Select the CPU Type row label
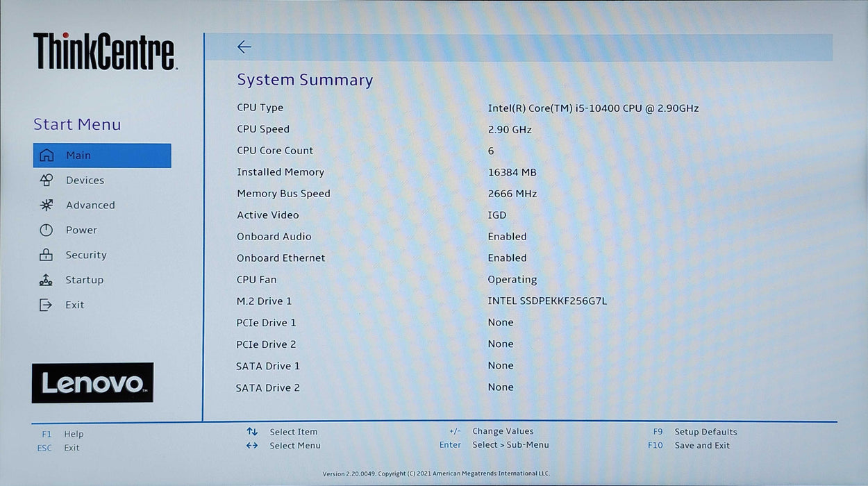The image size is (868, 486). point(260,108)
